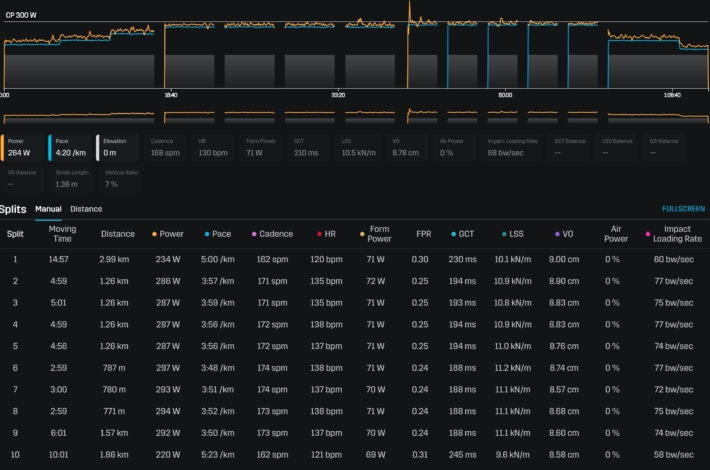Viewport: 710px width, 470px height.
Task: Click the teal LSS column dot icon
Action: pos(504,234)
